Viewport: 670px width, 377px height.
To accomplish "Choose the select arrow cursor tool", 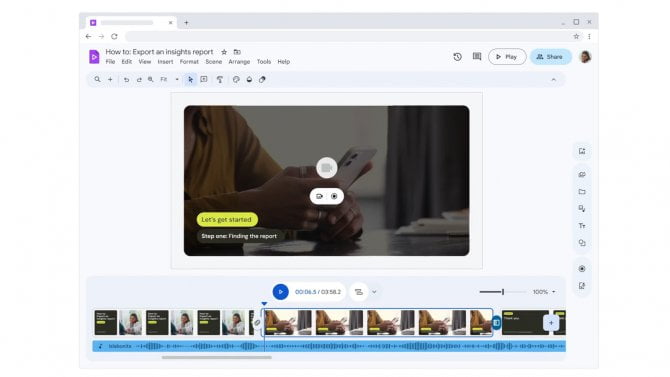I will pyautogui.click(x=190, y=80).
